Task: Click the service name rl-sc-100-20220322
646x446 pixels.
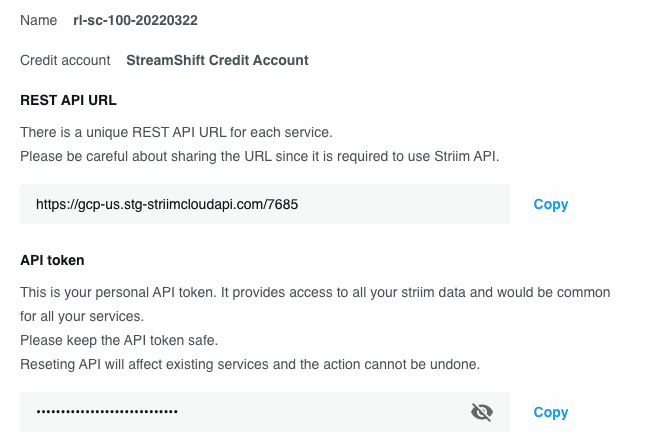Action: pos(135,20)
